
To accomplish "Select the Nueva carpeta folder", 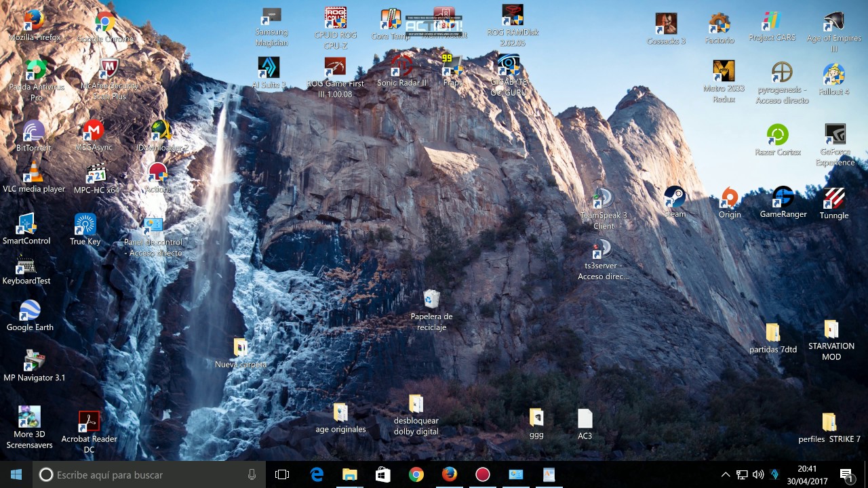I will click(x=241, y=353).
